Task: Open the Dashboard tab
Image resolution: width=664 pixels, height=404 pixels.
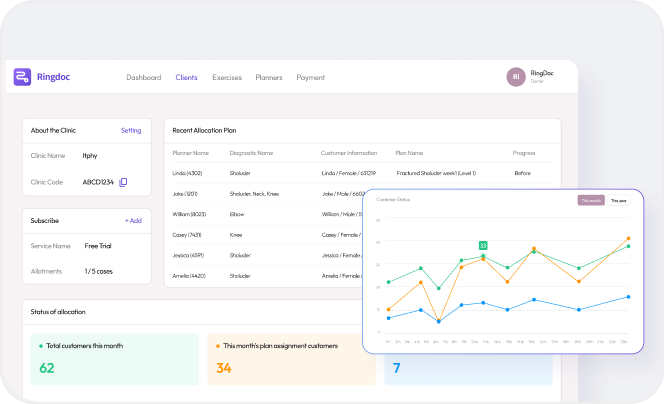Action: (x=144, y=77)
